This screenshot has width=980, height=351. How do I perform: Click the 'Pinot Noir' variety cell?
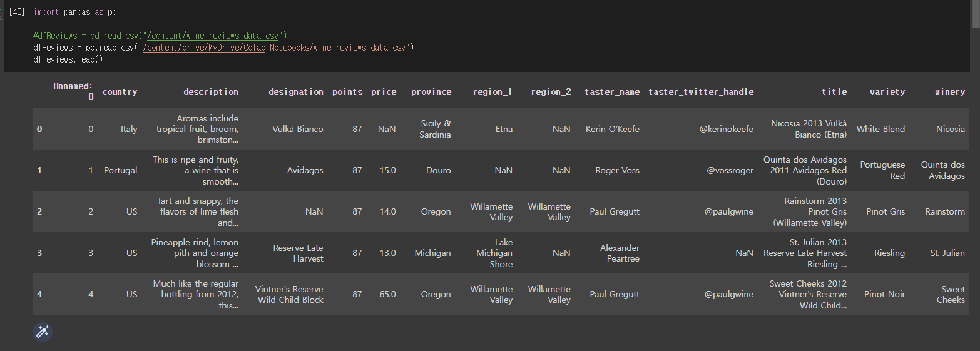pos(884,294)
